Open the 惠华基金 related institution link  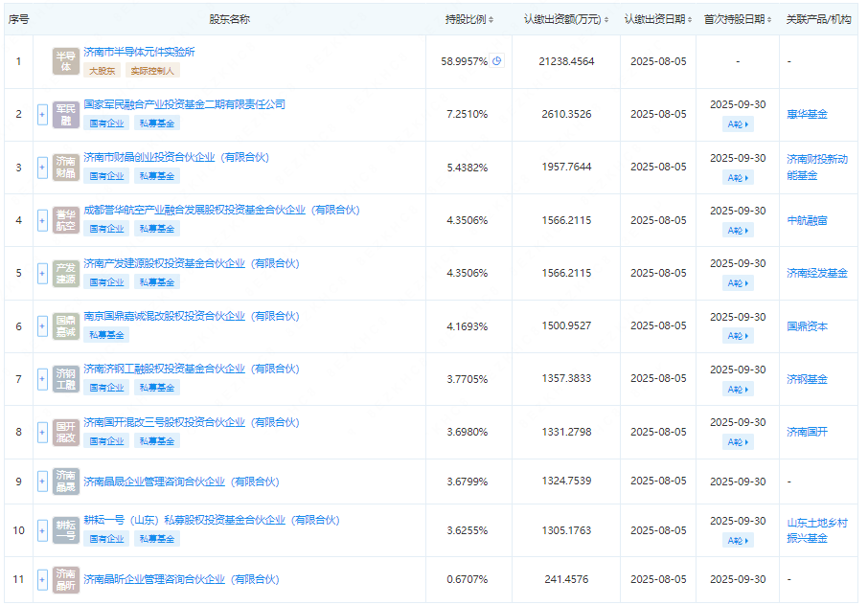[807, 114]
